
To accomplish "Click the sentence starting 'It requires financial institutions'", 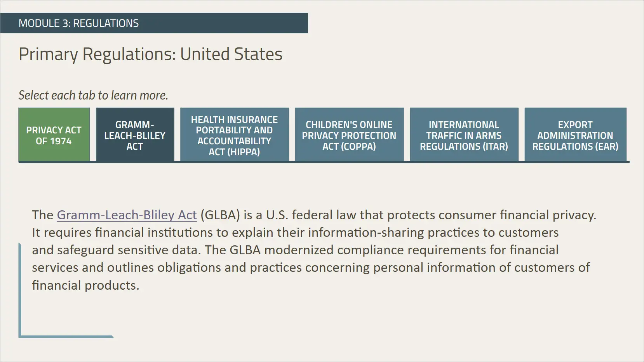I will pyautogui.click(x=295, y=233).
